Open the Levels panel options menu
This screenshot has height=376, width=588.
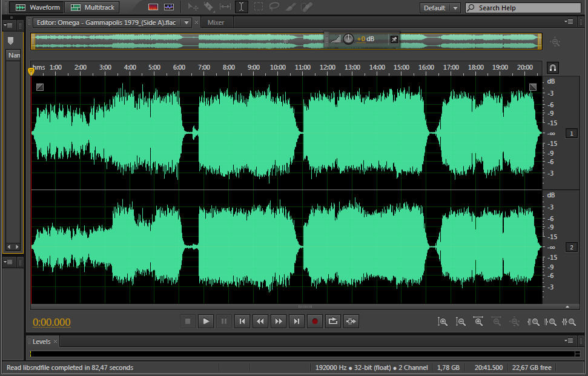[569, 340]
